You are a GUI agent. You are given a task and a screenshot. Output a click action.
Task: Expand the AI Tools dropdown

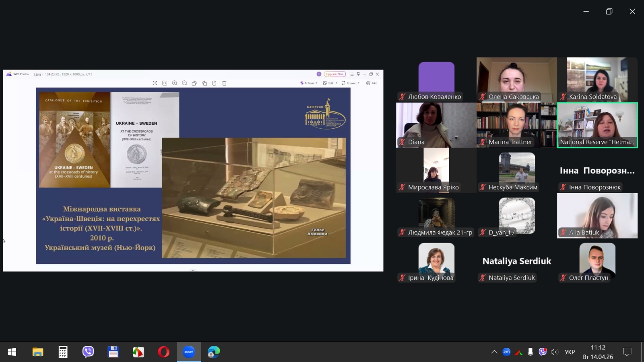coord(309,83)
